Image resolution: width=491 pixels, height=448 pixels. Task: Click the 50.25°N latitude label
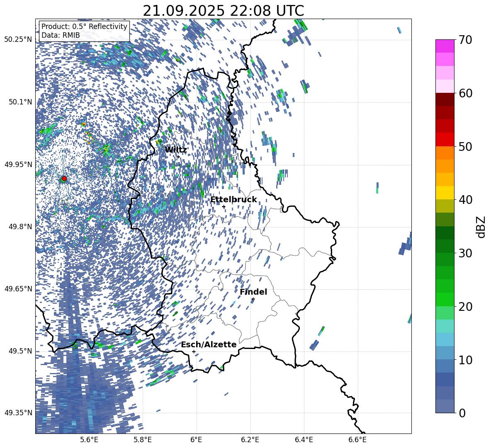point(18,40)
